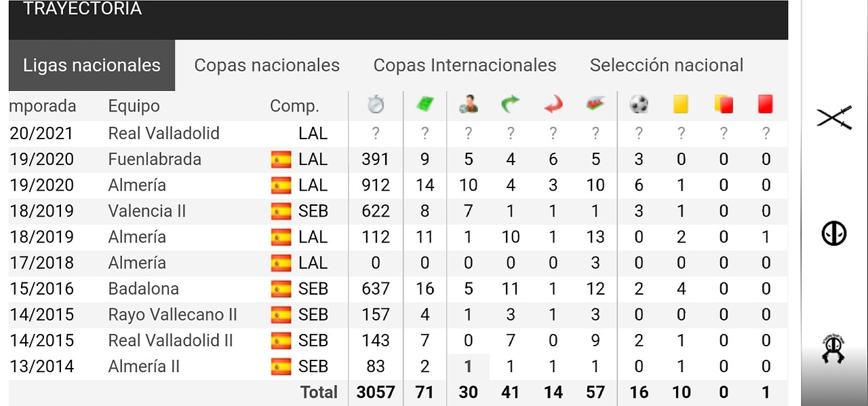Click the bench substitutes column icon
This screenshot has width=868, height=406.
click(x=595, y=105)
